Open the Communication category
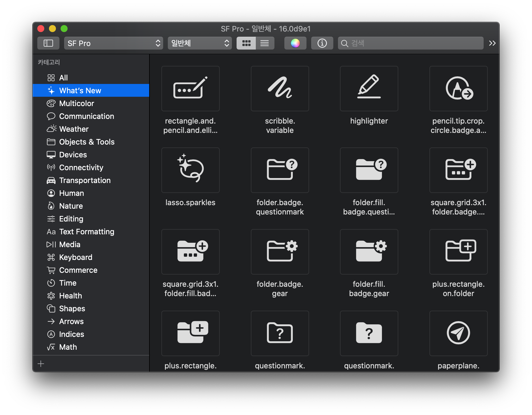 (91, 116)
